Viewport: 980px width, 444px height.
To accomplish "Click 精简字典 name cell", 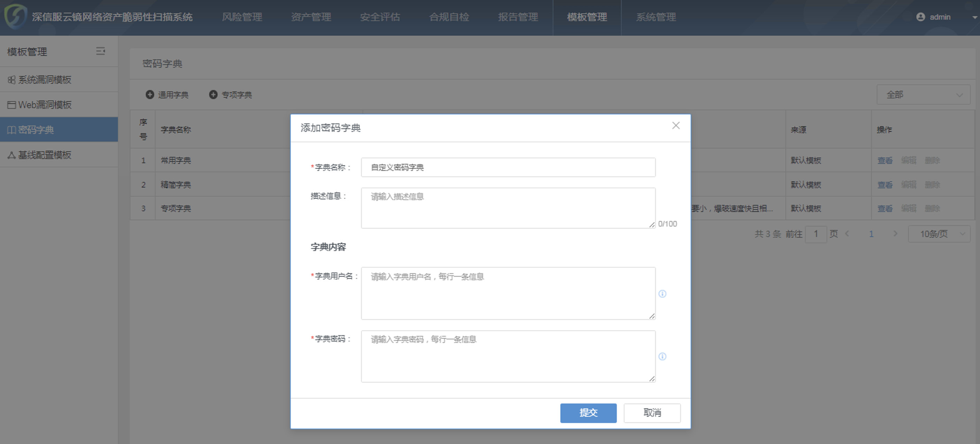I will pos(175,184).
